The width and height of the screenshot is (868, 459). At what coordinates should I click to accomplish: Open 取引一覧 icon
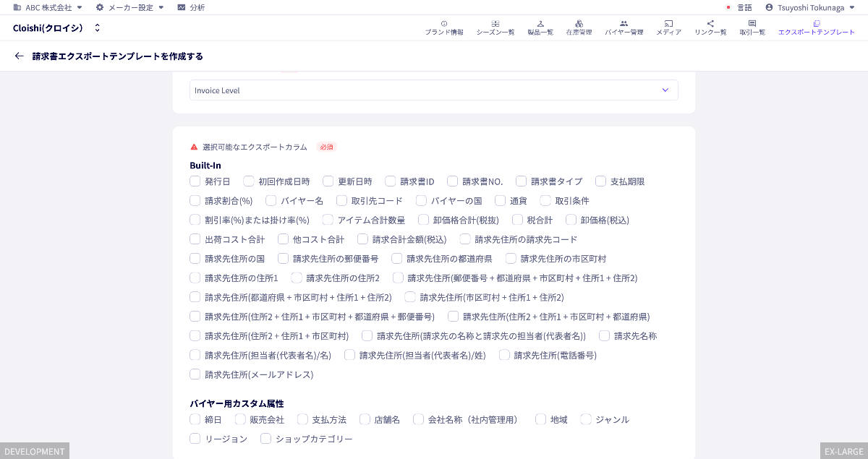pos(752,24)
